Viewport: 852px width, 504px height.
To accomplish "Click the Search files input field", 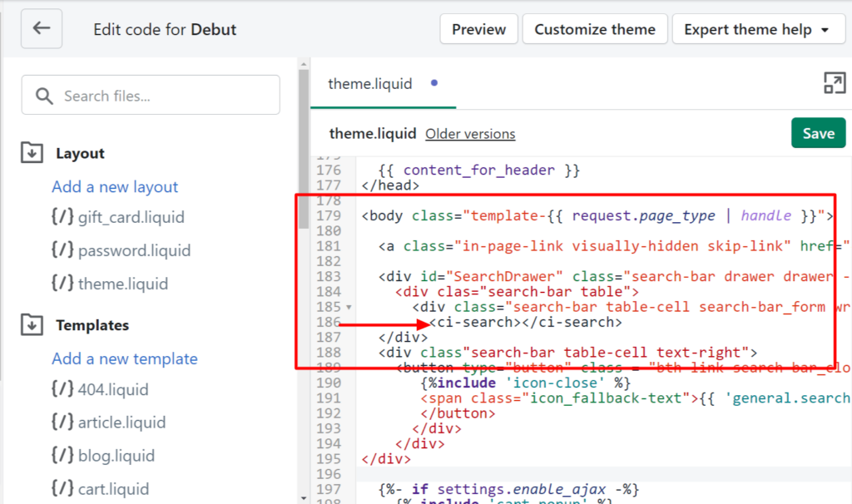I will 150,96.
